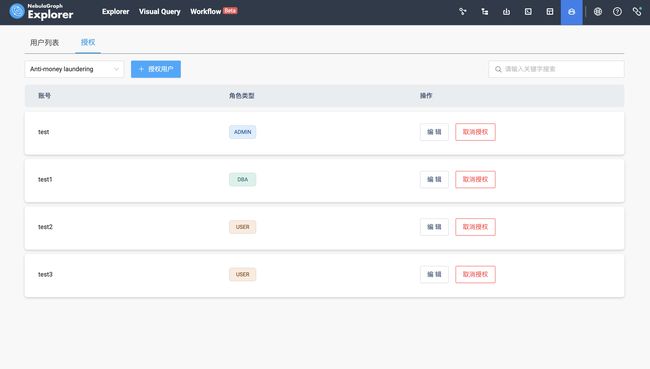This screenshot has height=369, width=650.
Task: Click the ADMIN role tag for test
Action: click(x=243, y=132)
